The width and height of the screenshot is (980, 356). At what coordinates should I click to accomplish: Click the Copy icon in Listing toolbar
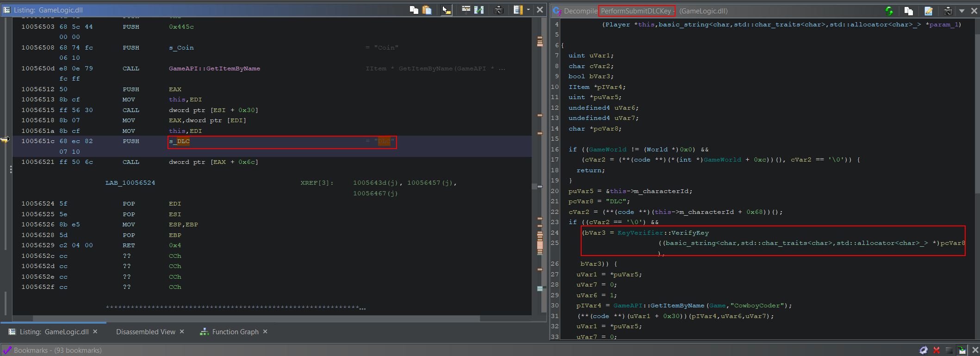[414, 10]
